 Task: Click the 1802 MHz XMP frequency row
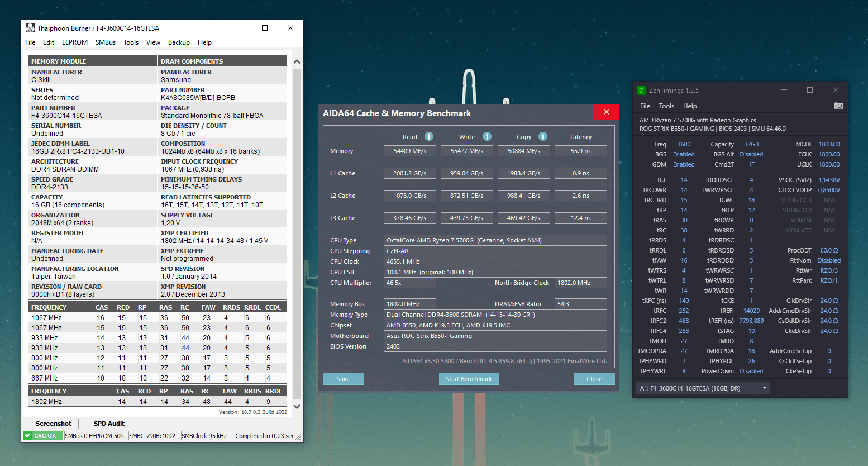(x=158, y=402)
